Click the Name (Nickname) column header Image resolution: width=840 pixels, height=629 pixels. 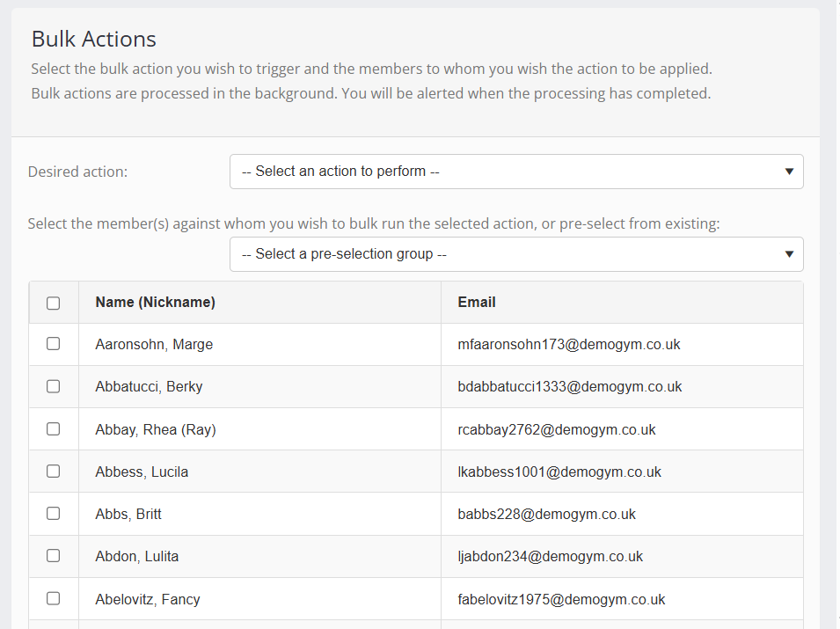click(156, 303)
